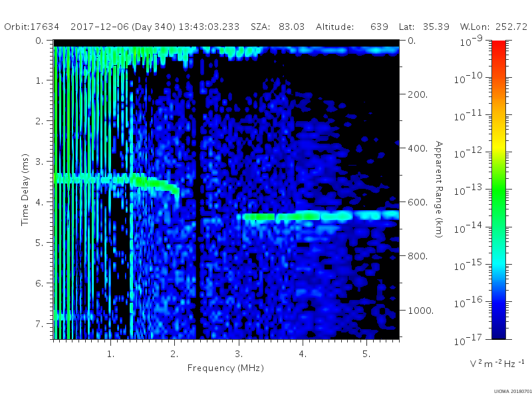The image size is (532, 399).
Task: Click the 0. tick on Apparent Range axis
Action: pyautogui.click(x=412, y=41)
